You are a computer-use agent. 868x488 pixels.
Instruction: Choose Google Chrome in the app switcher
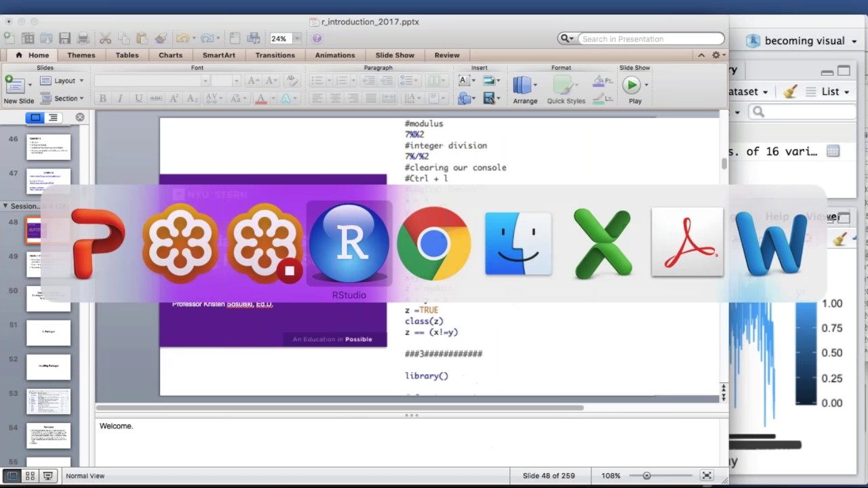point(433,243)
